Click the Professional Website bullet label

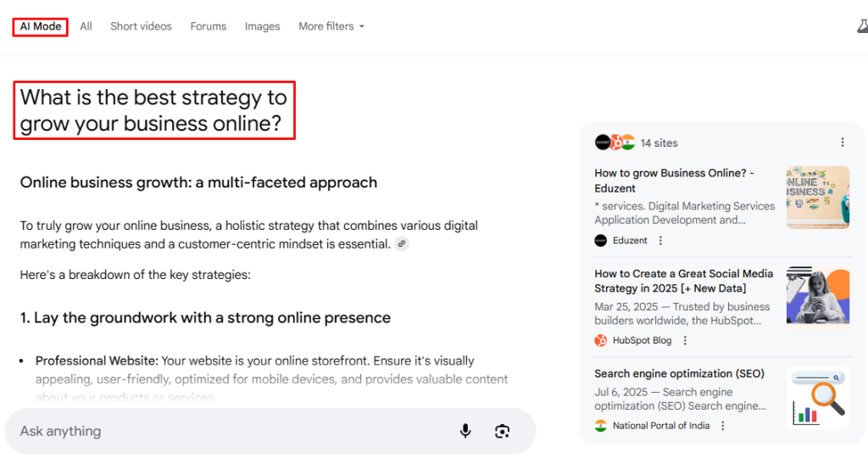point(97,360)
